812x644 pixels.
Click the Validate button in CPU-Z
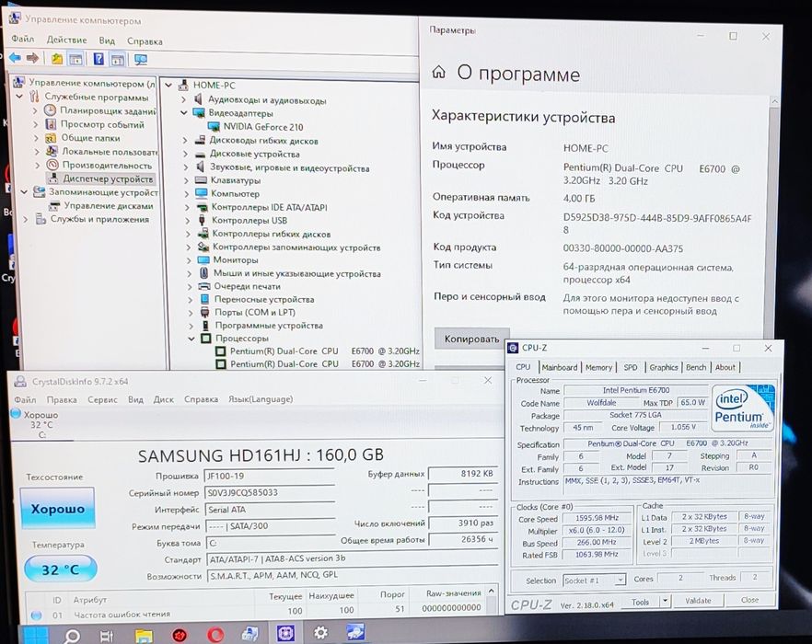click(x=698, y=601)
